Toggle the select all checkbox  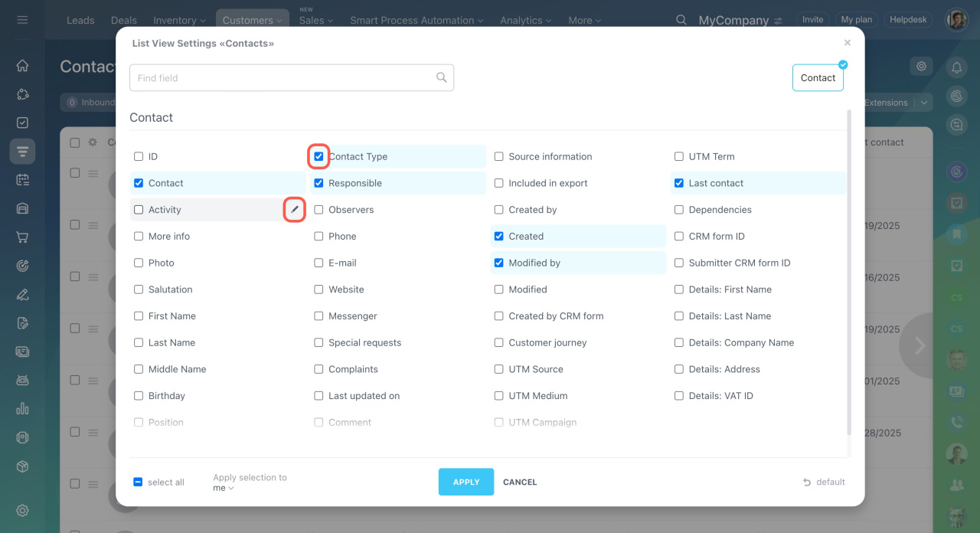pos(138,482)
